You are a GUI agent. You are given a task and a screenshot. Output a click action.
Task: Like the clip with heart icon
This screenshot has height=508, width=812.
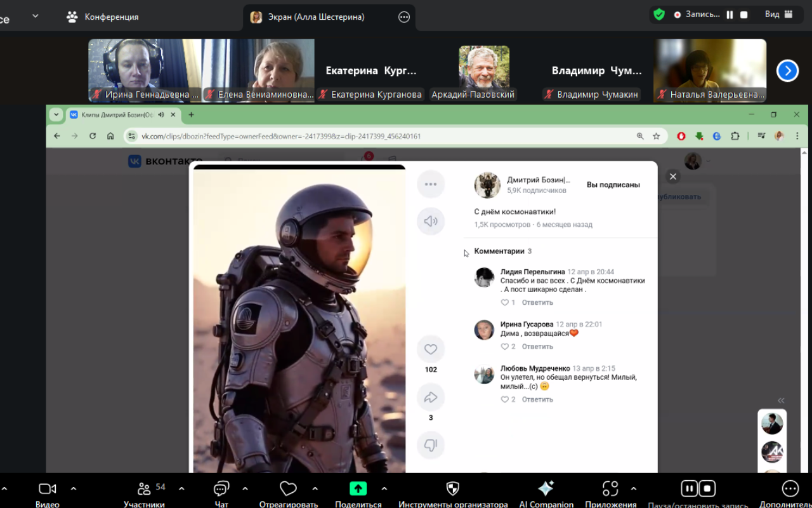[x=431, y=349]
